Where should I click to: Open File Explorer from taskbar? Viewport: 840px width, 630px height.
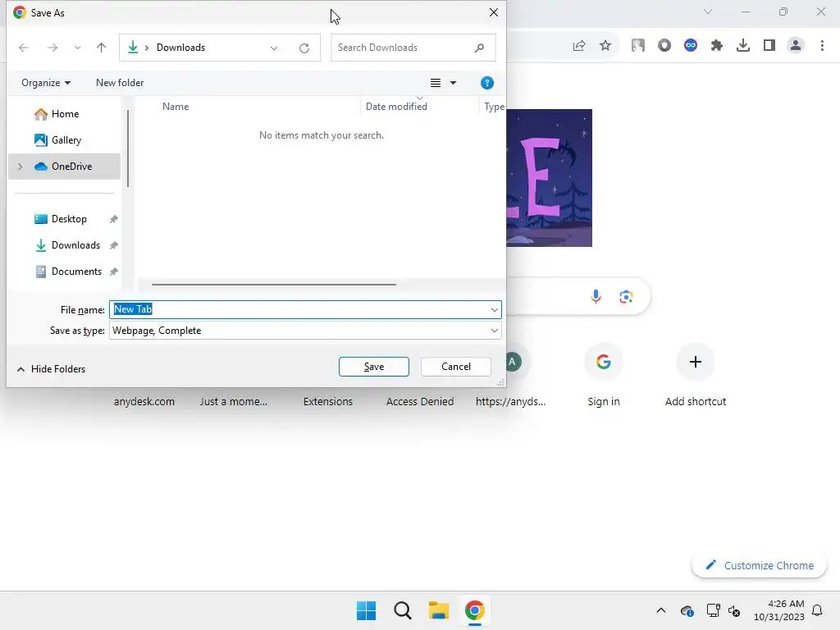pos(438,610)
